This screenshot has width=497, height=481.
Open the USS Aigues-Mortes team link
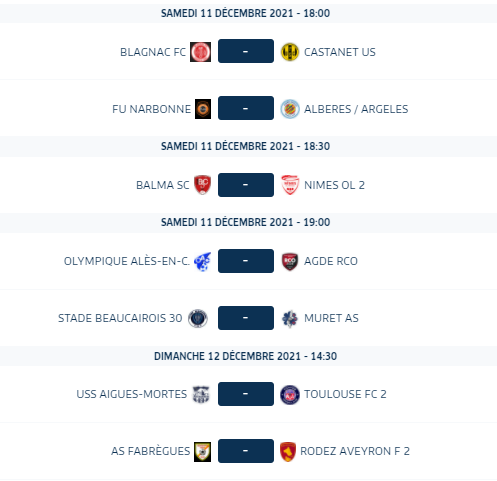132,394
